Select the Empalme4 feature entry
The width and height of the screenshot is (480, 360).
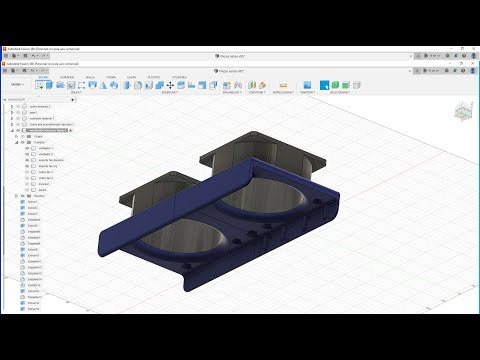34,220
